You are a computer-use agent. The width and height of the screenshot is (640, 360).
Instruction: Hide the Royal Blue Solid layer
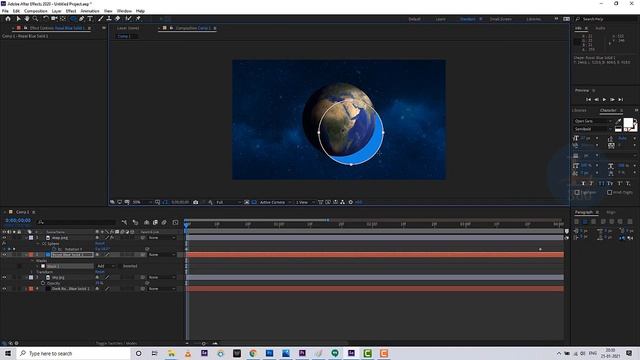[4, 255]
